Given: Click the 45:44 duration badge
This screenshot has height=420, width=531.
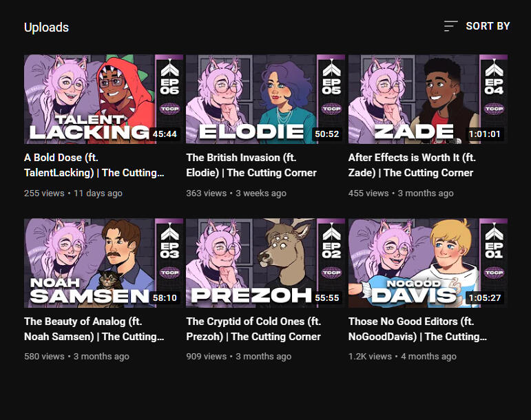Looking at the screenshot, I should tap(165, 134).
